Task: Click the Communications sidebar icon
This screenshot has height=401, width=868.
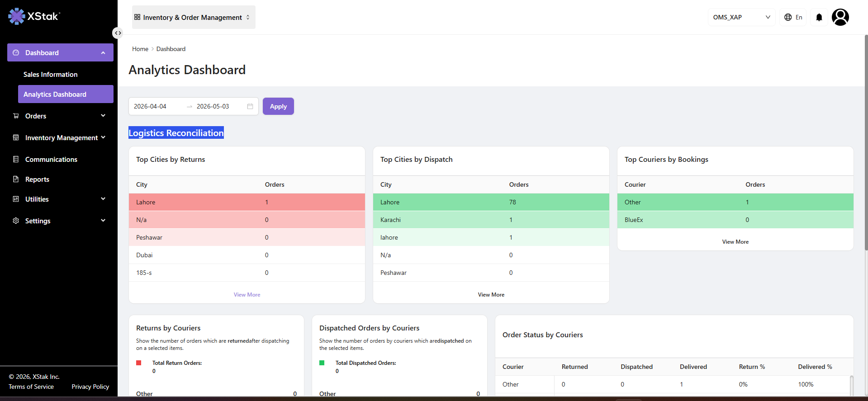Action: pos(16,159)
